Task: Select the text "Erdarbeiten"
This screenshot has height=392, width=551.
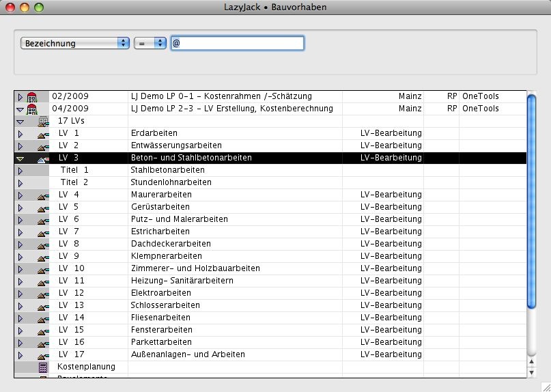Action: [x=154, y=133]
